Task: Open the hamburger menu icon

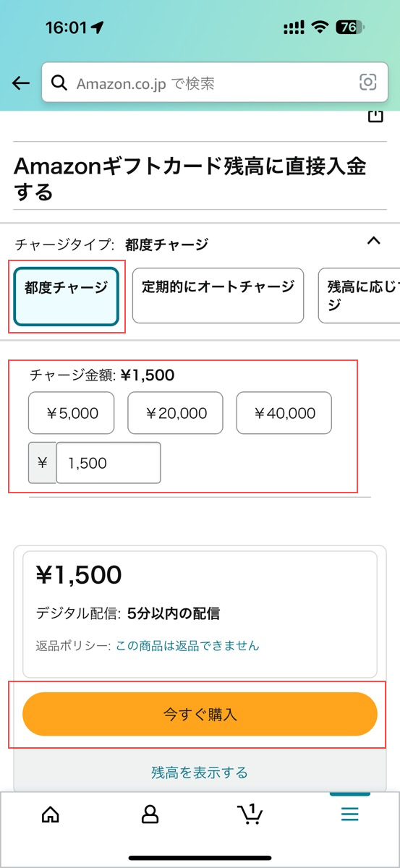Action: [x=350, y=814]
